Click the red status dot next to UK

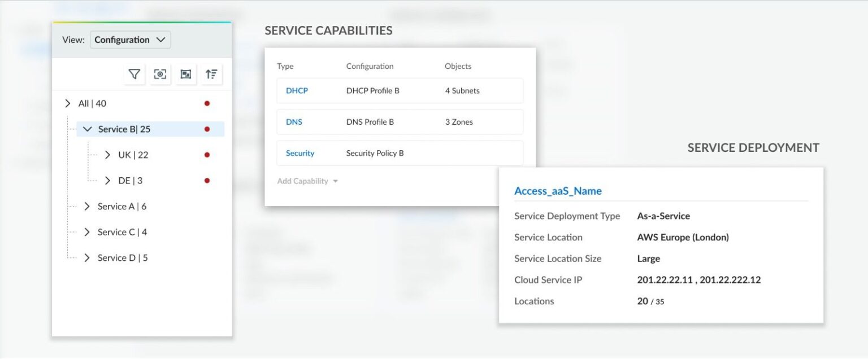207,154
